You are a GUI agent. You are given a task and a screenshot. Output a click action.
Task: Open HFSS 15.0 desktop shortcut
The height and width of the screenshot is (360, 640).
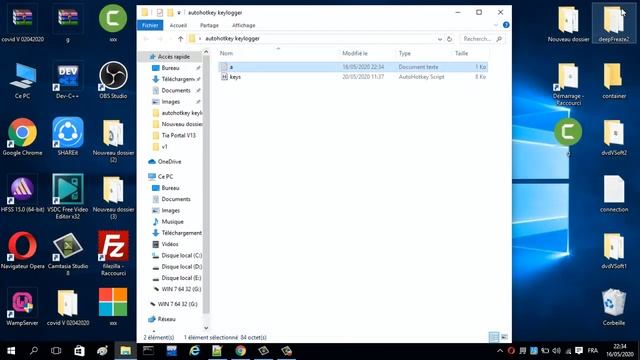coord(22,194)
